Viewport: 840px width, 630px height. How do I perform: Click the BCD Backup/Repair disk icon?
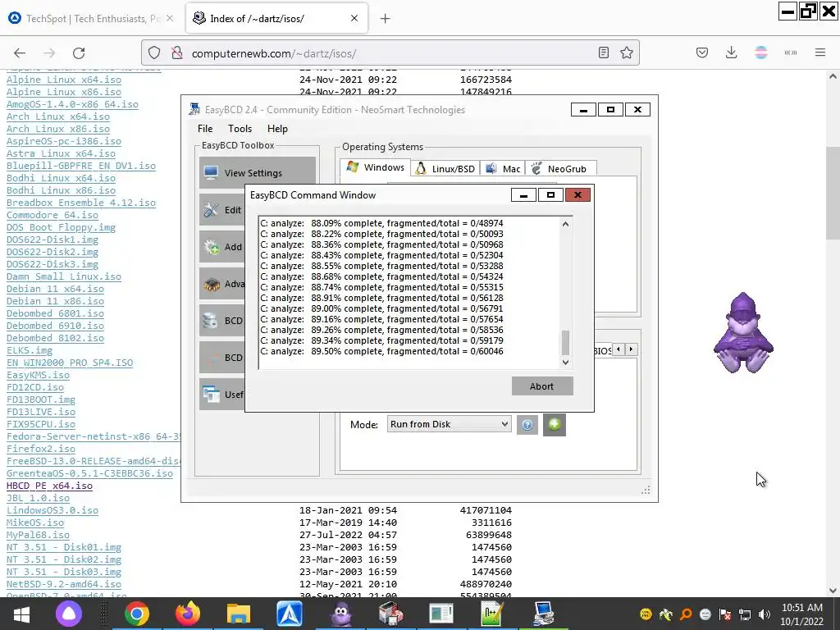[211, 321]
